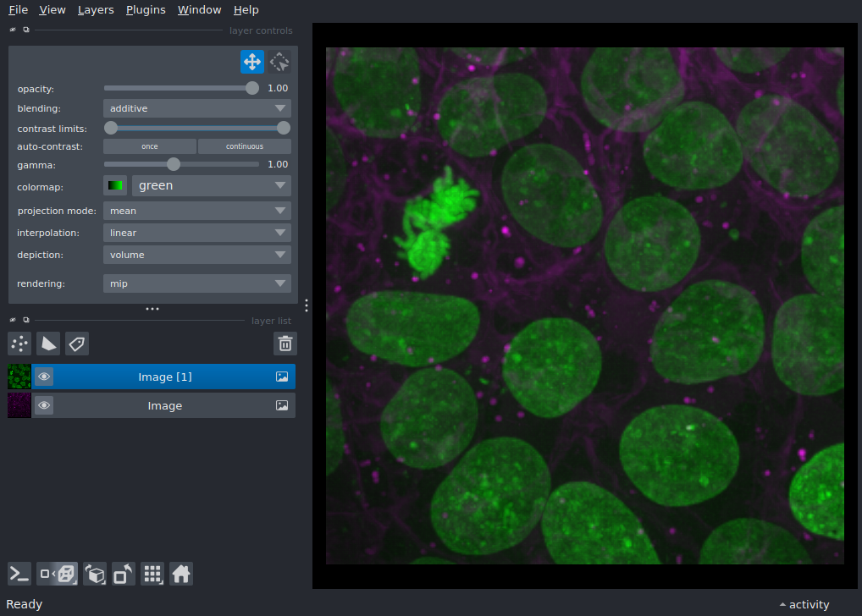Screen dimensions: 862x616
Task: Open the rendering mip dropdown
Action: click(196, 283)
